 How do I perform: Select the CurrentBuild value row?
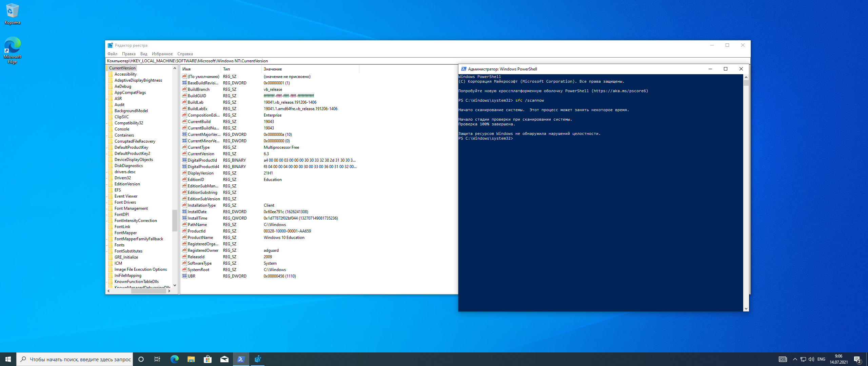point(270,122)
